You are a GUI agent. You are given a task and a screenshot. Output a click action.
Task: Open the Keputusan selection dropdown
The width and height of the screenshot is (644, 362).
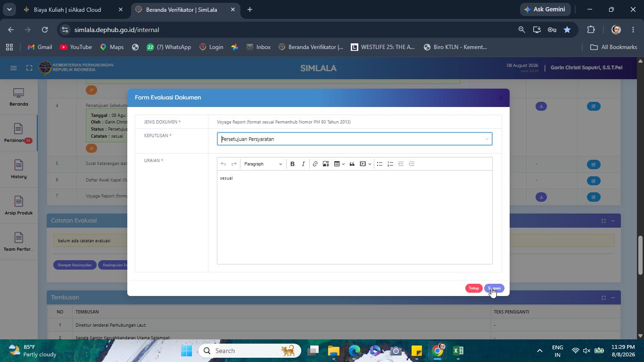355,139
